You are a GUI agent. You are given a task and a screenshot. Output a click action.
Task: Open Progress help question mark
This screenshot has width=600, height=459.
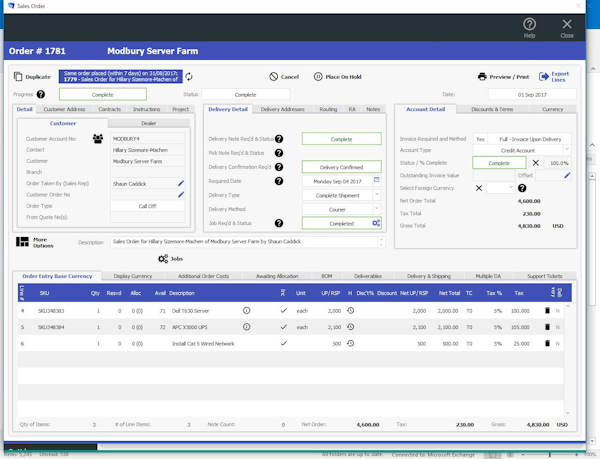41,94
